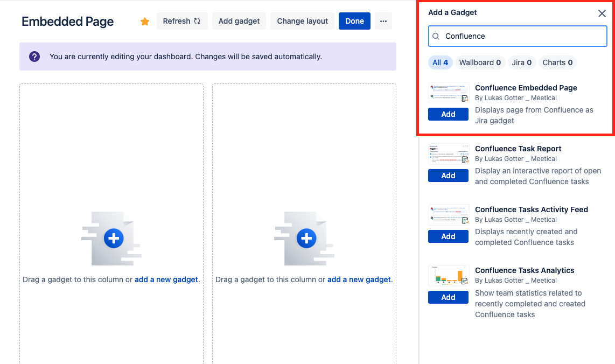
Task: Click 'add a new gadget' link in right column
Action: pyautogui.click(x=359, y=279)
